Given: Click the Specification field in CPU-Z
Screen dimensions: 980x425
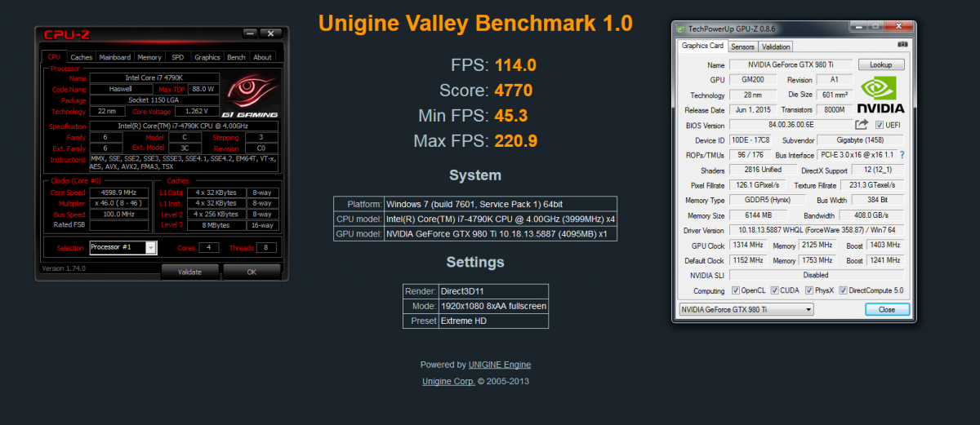Looking at the screenshot, I should [184, 126].
